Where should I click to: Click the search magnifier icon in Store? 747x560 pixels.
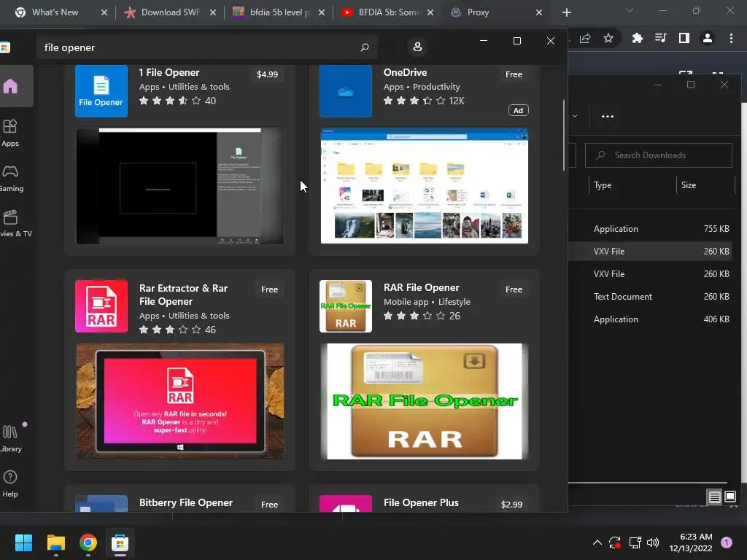coord(365,47)
